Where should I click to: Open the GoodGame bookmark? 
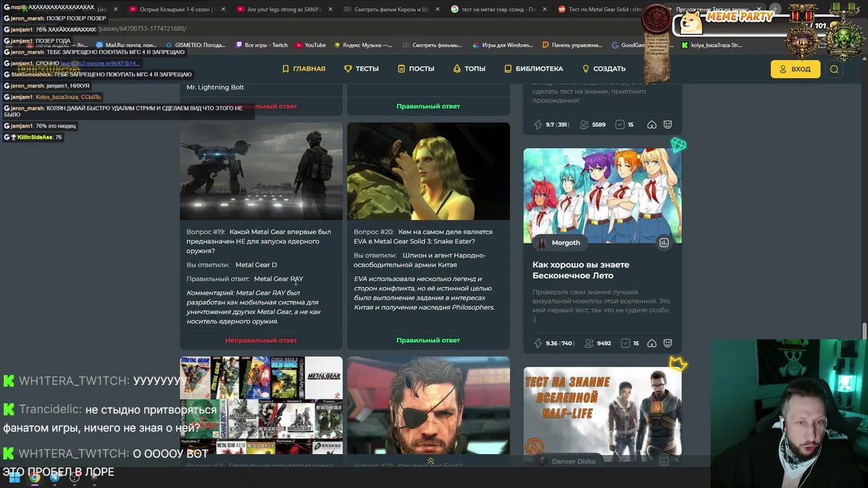click(x=629, y=45)
